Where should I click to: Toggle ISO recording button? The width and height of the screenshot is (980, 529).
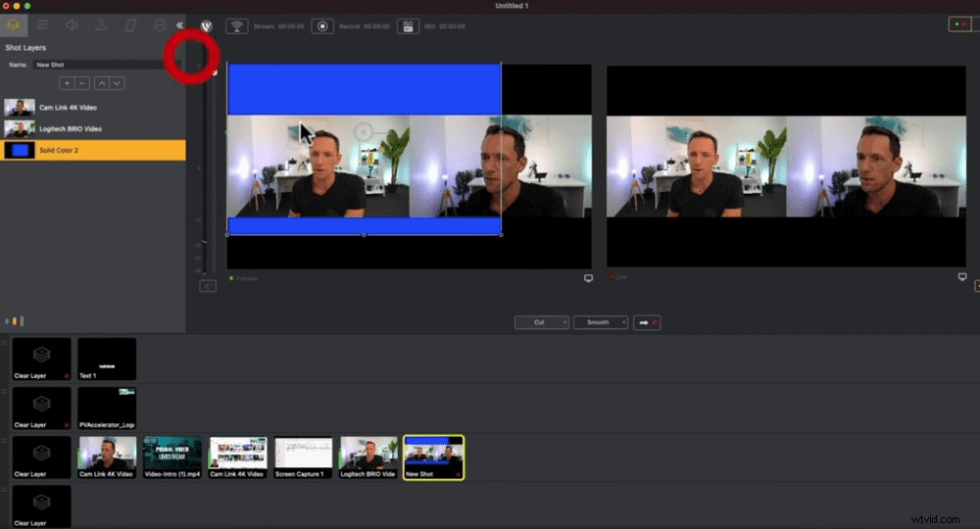click(408, 26)
